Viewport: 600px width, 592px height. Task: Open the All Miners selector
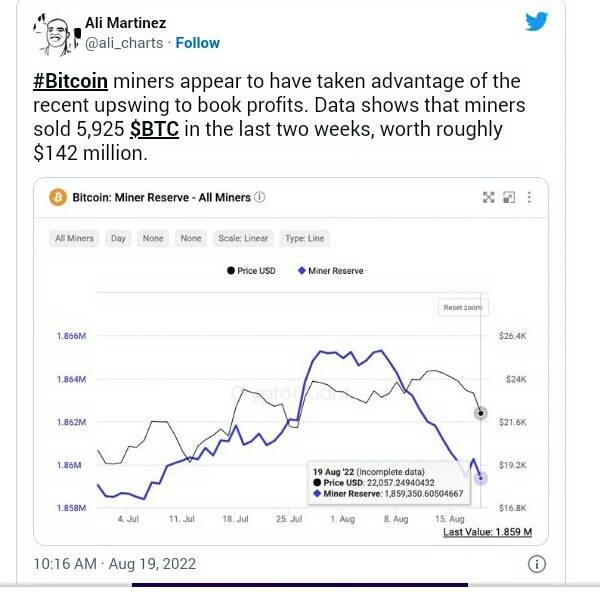(x=74, y=238)
